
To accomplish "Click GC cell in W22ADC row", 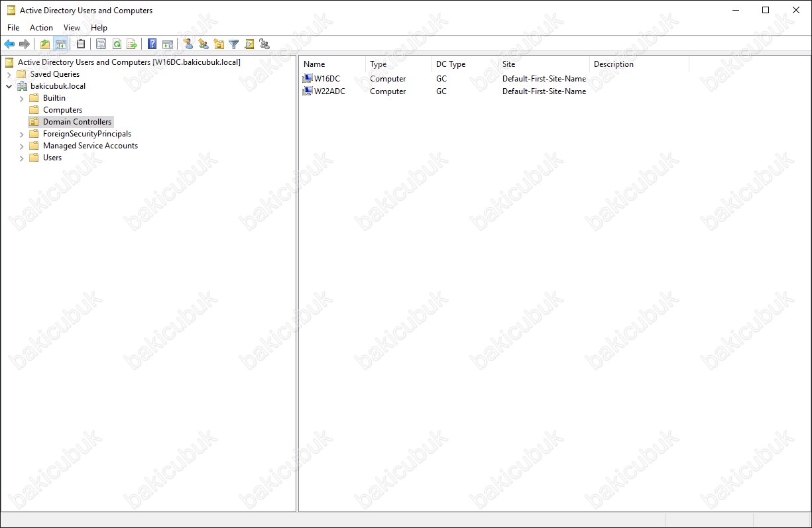I will click(441, 91).
